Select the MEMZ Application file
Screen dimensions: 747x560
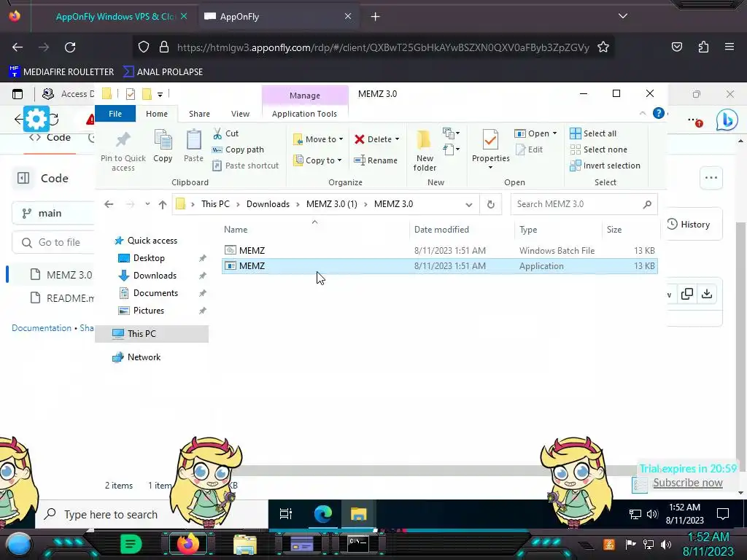[x=439, y=266]
